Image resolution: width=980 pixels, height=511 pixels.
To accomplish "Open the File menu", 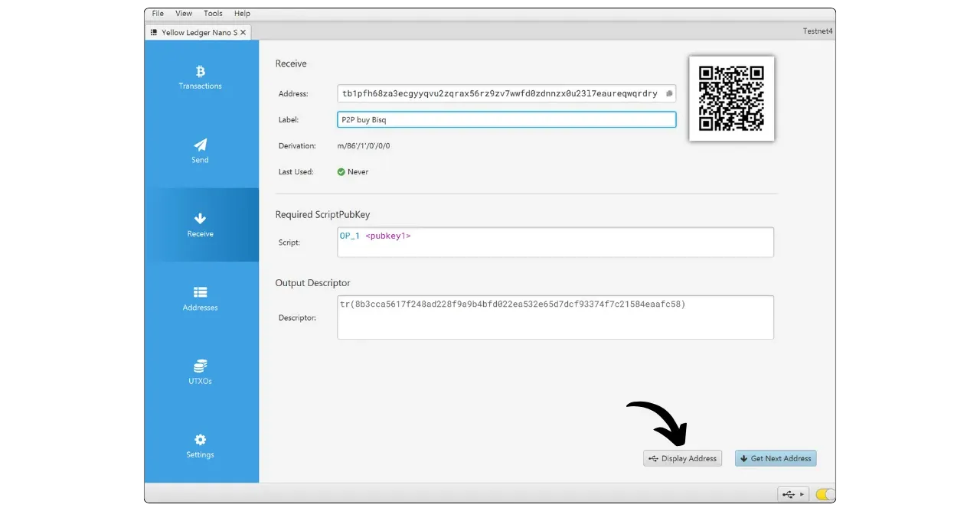I will 158,14.
